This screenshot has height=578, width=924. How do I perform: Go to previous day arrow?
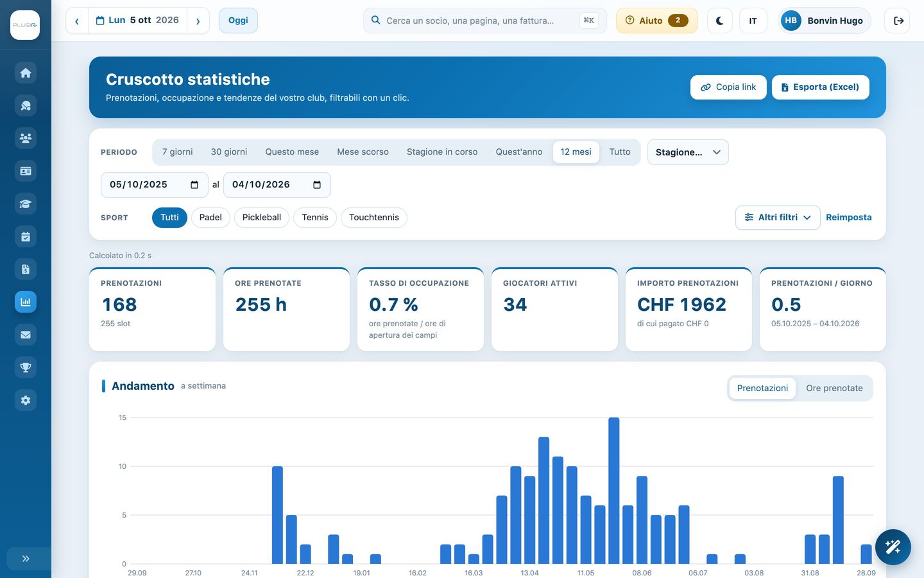pyautogui.click(x=77, y=21)
